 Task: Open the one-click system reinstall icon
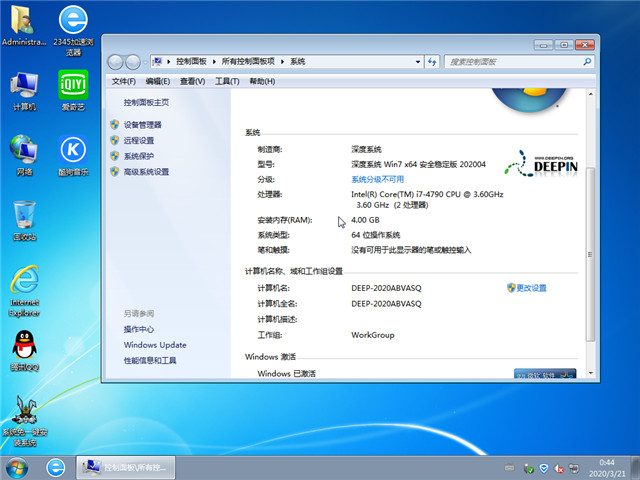point(24,420)
